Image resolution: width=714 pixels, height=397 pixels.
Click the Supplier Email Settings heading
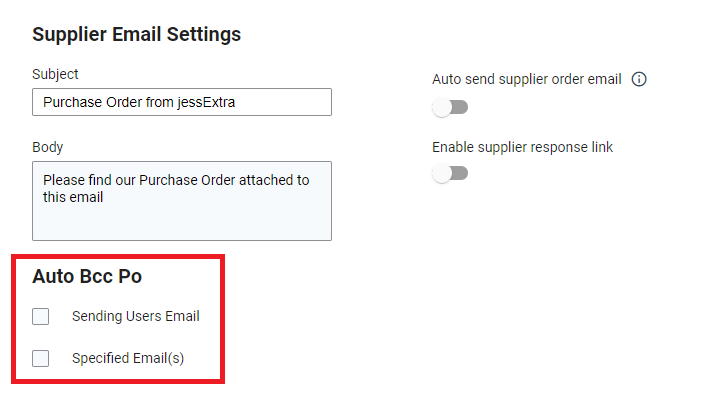pos(137,35)
